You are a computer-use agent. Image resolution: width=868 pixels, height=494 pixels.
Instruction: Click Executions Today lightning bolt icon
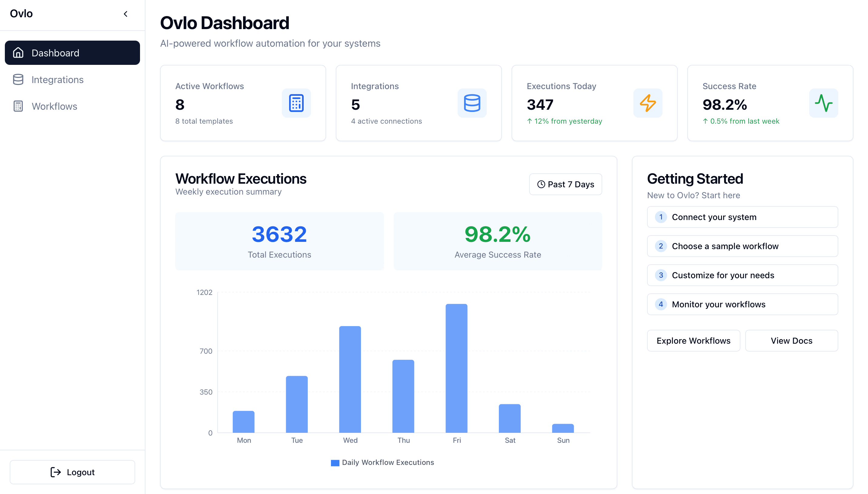[x=648, y=103]
